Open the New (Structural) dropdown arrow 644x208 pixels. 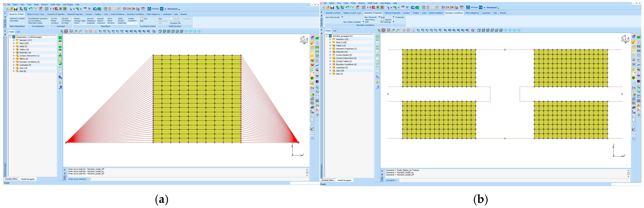click(342, 17)
